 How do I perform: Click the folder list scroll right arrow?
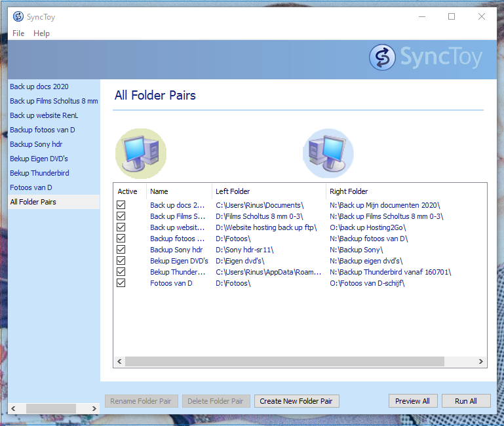coord(481,361)
